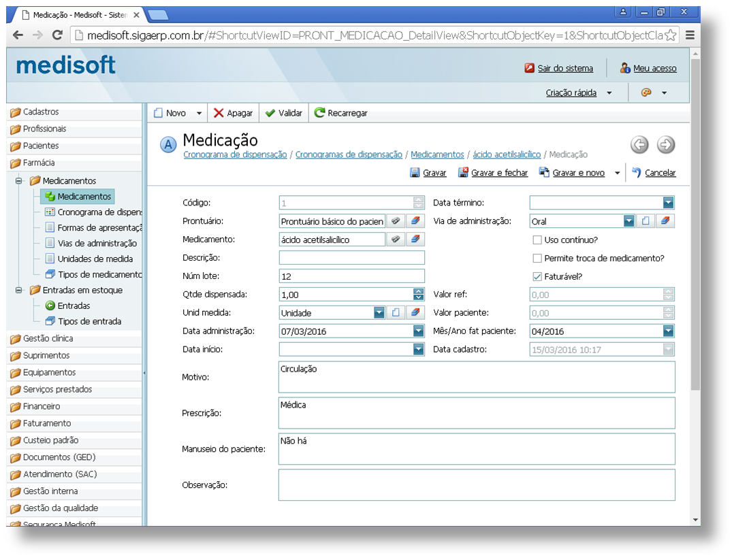
Task: Click browser back arrow
Action: pyautogui.click(x=18, y=35)
